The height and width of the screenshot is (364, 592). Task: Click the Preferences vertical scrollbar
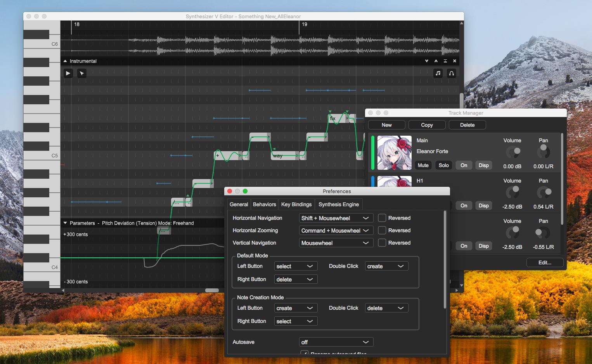[x=445, y=260]
